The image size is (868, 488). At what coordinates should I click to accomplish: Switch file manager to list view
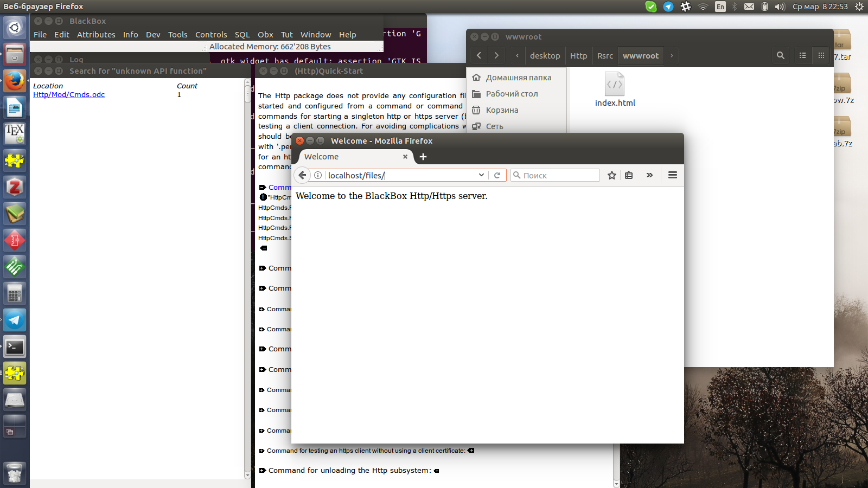pos(802,55)
